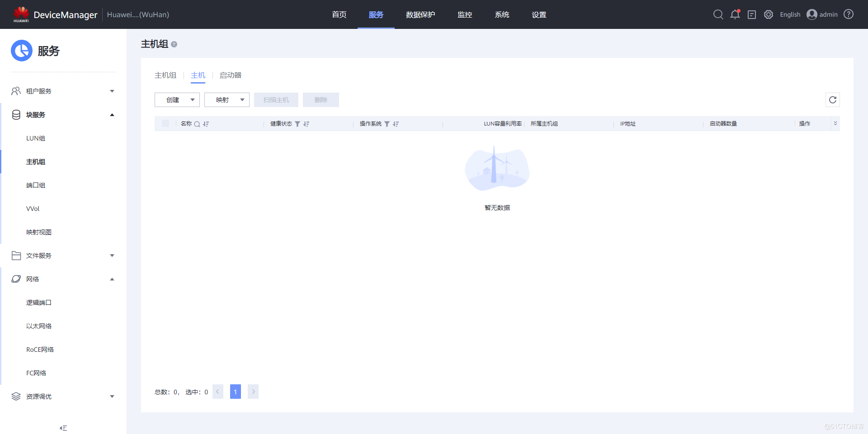Open the task list icon in header
This screenshot has height=434, width=868.
click(x=752, y=14)
